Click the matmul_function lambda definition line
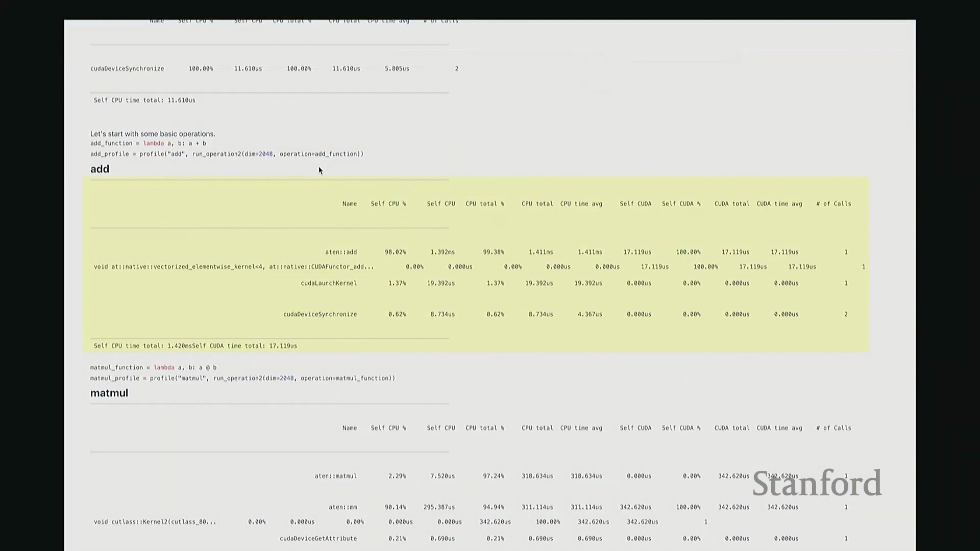 [x=153, y=367]
